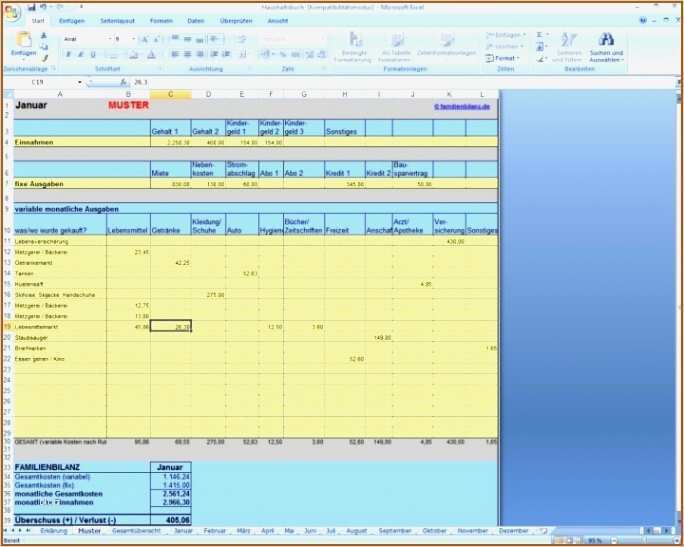Remove one decimal place
The width and height of the screenshot is (684, 547).
click(321, 55)
